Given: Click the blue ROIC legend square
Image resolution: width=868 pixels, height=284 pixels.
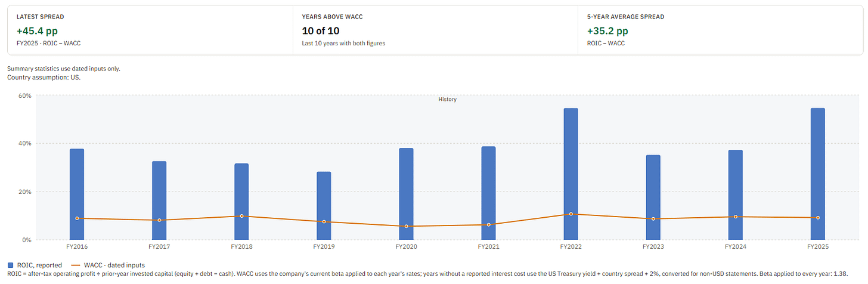Looking at the screenshot, I should pos(11,265).
